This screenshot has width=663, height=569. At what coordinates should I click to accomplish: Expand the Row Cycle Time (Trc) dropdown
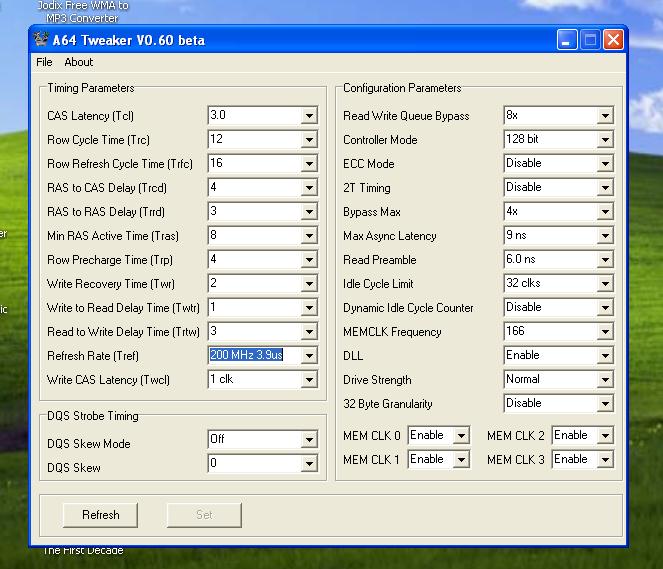pos(309,140)
